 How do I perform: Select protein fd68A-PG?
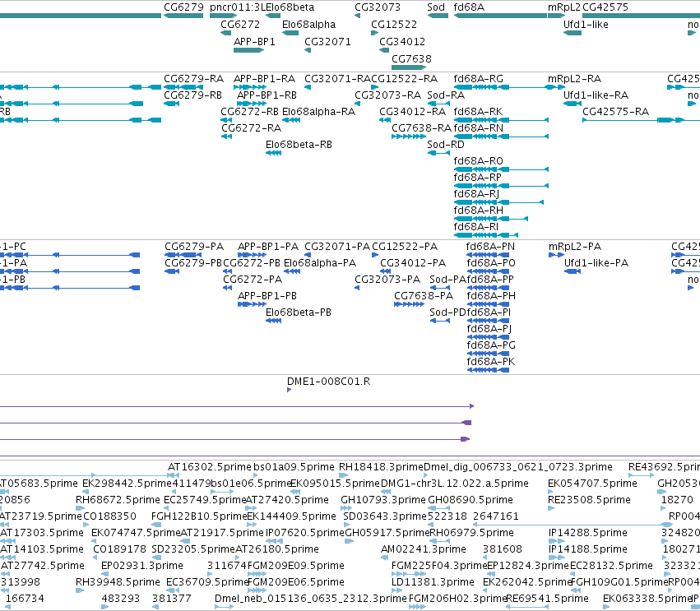[x=491, y=345]
